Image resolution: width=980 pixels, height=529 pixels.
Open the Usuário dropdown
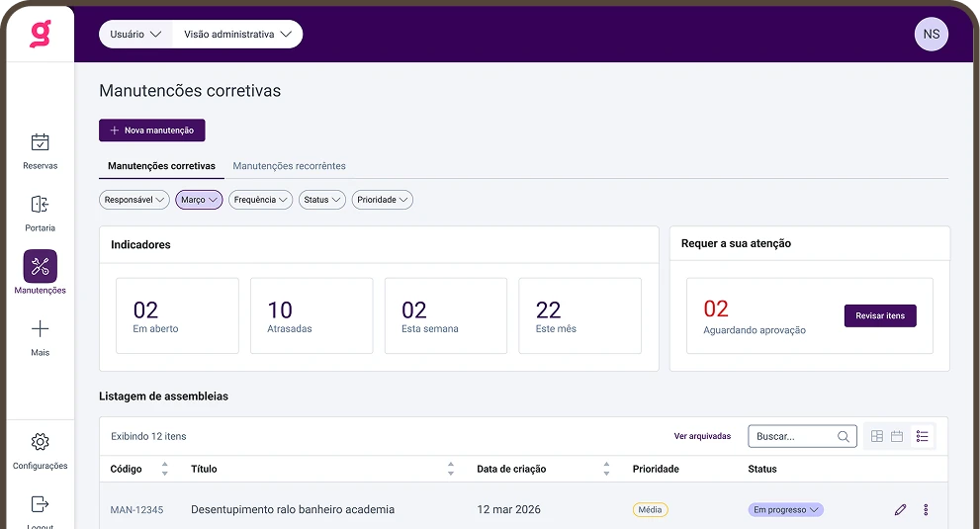click(x=135, y=35)
